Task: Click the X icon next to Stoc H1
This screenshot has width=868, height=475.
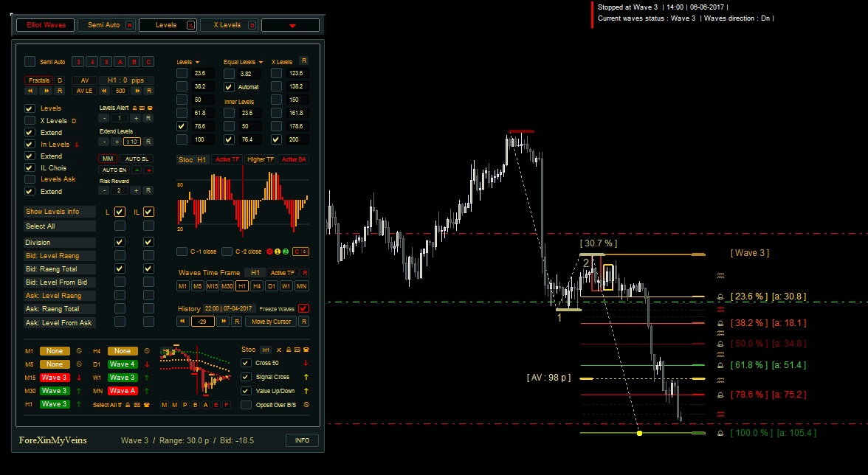Action: [x=279, y=350]
